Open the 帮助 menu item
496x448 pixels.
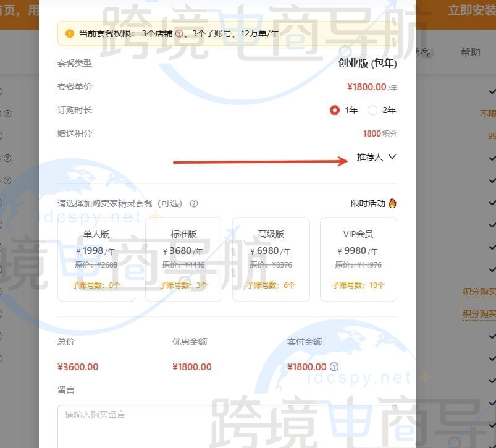[472, 52]
